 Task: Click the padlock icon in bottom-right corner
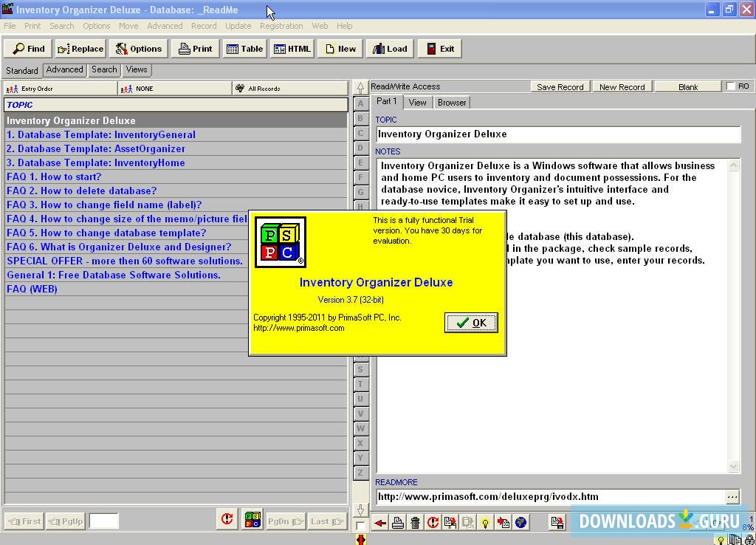(x=750, y=540)
